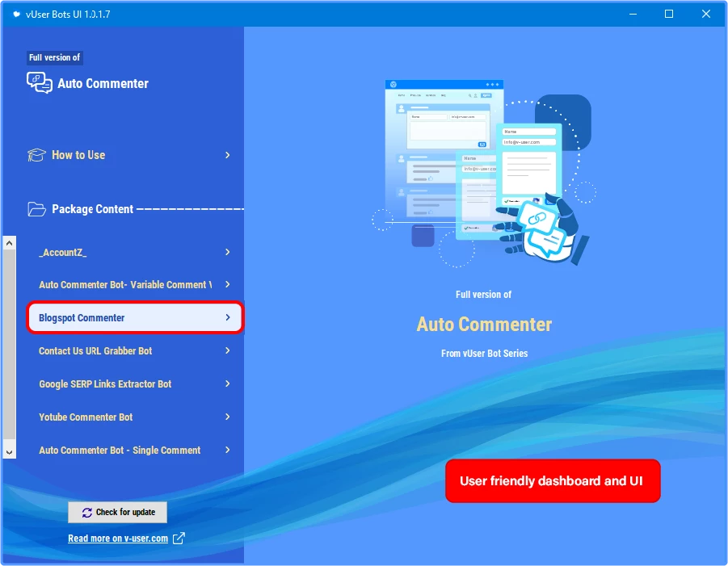Click the package list scrollbar down arrow

click(x=9, y=452)
